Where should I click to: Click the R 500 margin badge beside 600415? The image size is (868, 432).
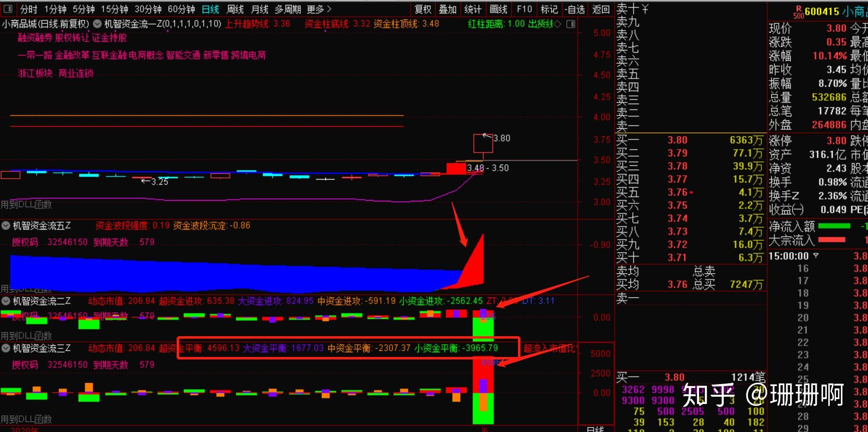click(798, 12)
